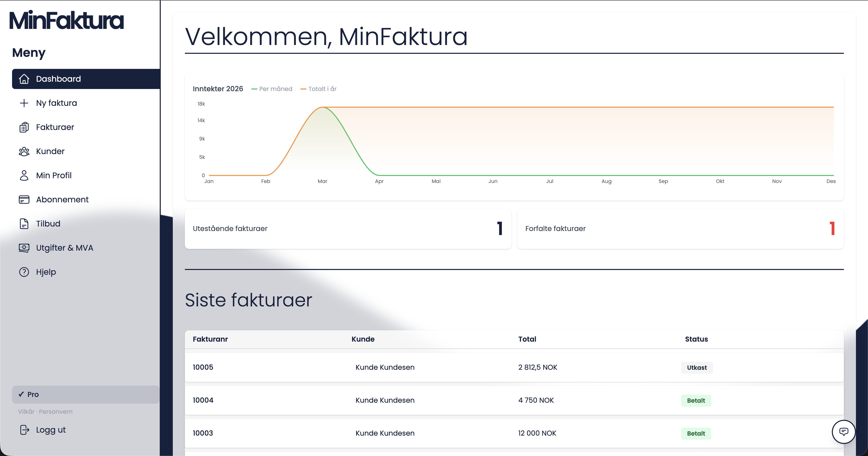868x456 pixels.
Task: Open the Personvern link
Action: (56, 412)
